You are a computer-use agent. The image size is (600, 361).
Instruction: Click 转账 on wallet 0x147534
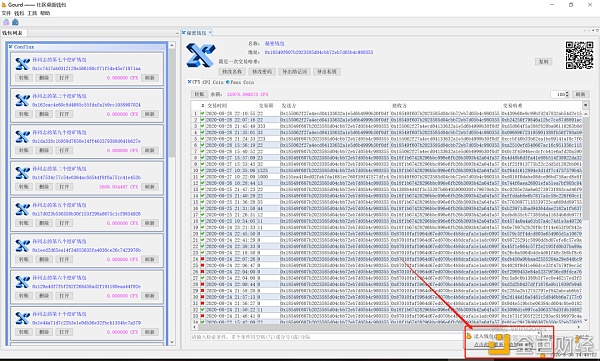pyautogui.click(x=24, y=187)
